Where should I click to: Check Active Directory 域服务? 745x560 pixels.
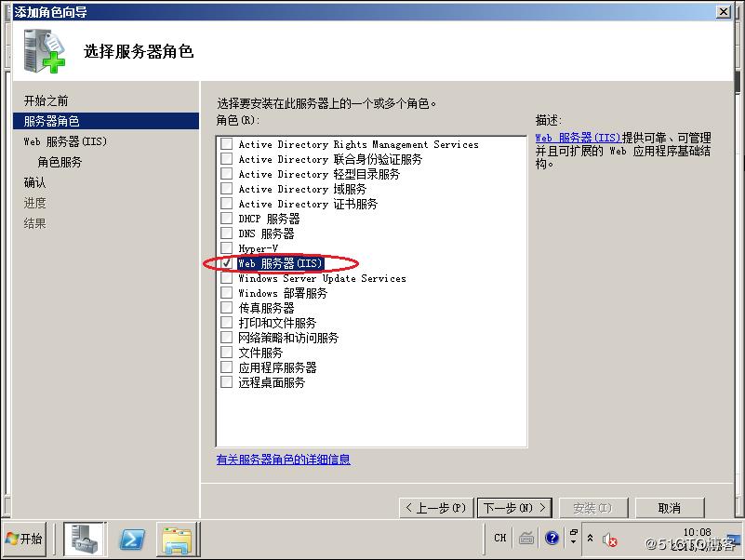[x=227, y=188]
